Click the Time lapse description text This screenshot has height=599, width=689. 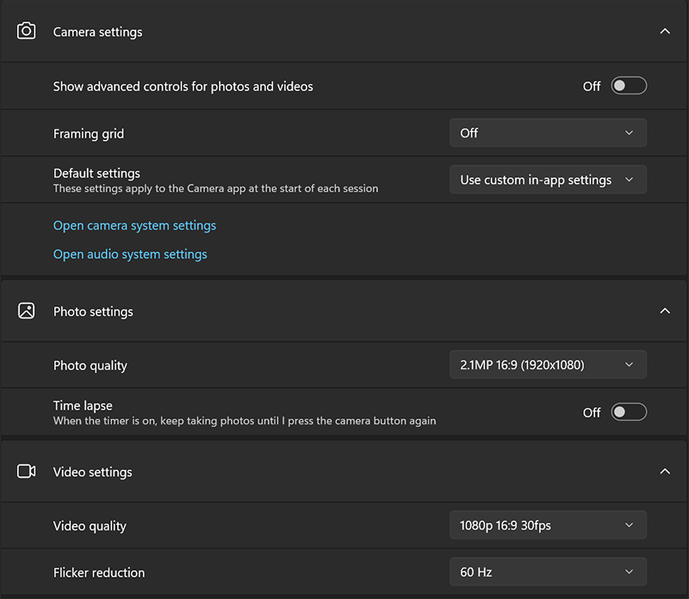click(x=244, y=421)
